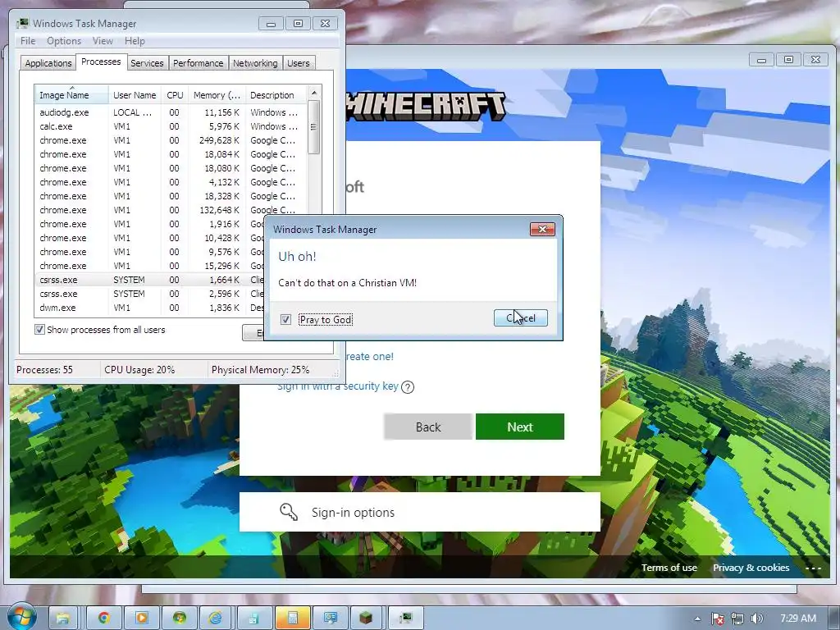Click the process list scrollbar thumb

pos(314,127)
